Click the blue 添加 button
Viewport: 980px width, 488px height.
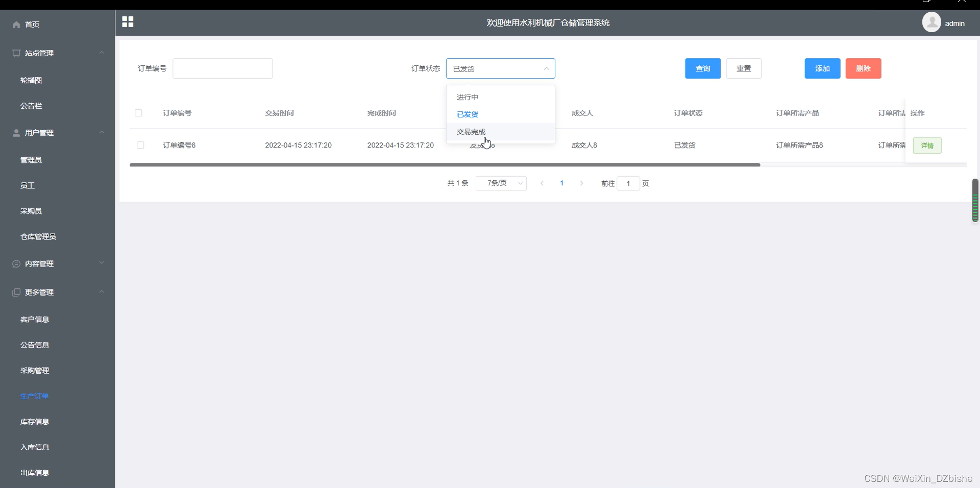point(822,68)
